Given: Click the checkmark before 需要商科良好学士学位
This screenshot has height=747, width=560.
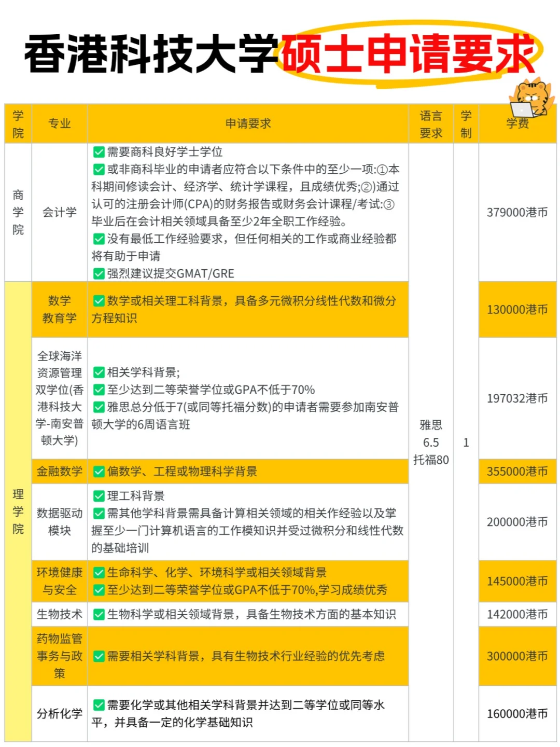Looking at the screenshot, I should tap(98, 153).
